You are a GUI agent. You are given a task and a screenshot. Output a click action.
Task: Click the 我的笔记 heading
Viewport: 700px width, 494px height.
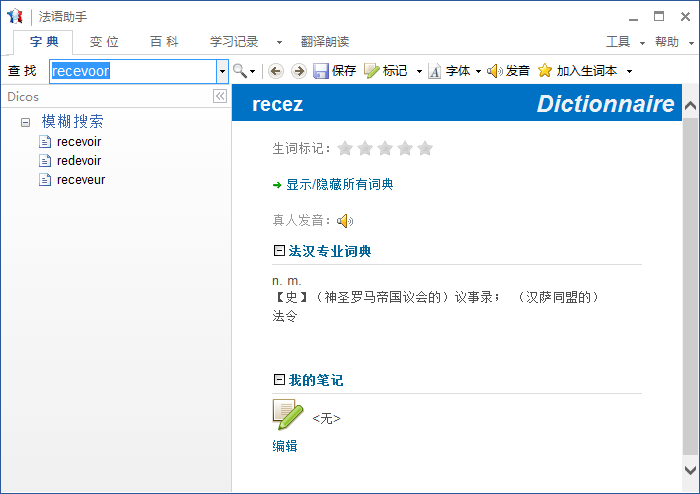[316, 380]
